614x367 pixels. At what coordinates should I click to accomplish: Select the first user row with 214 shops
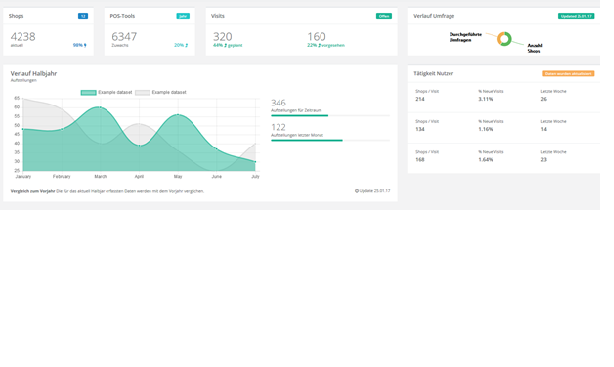(x=504, y=96)
